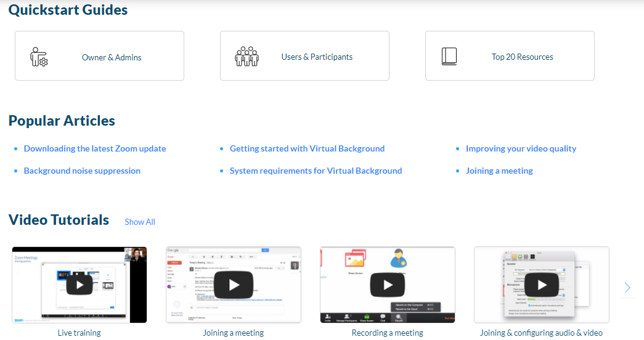Open the Users & Participants quickstart card
Viewport: 644px width, 340px height.
tap(304, 56)
